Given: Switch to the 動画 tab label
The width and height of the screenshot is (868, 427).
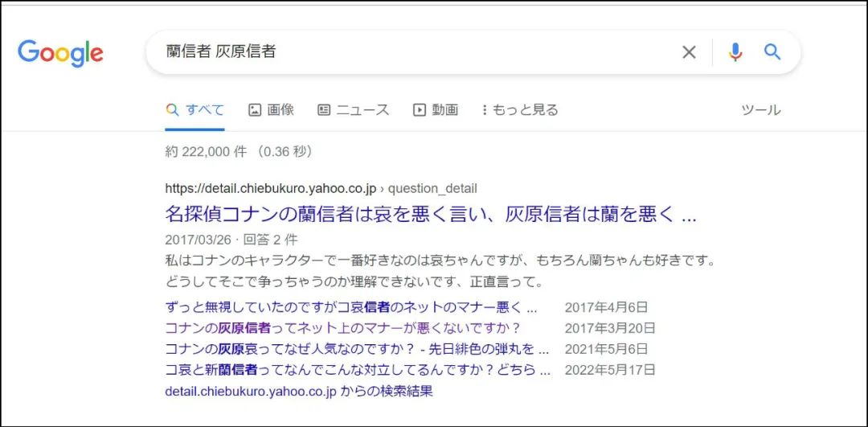Looking at the screenshot, I should [445, 109].
